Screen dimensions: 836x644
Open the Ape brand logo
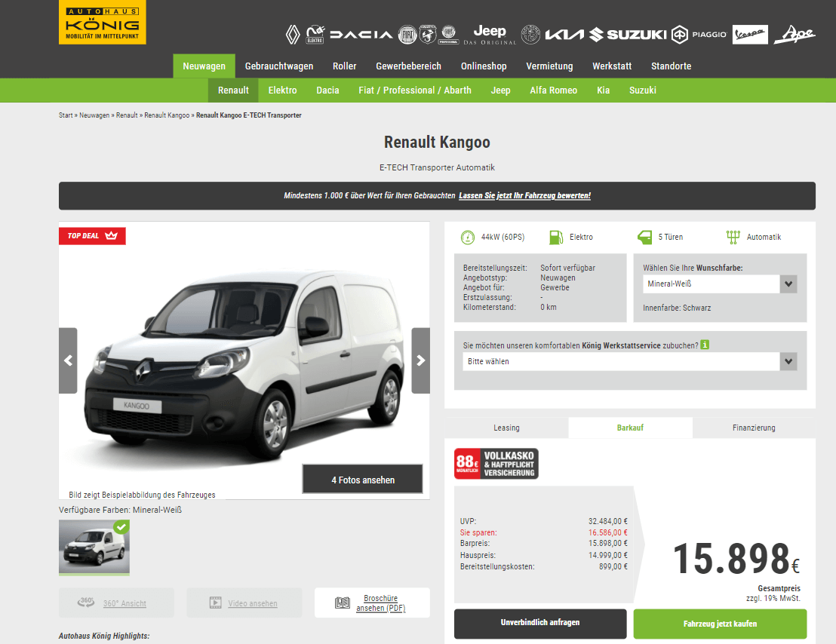pyautogui.click(x=795, y=35)
